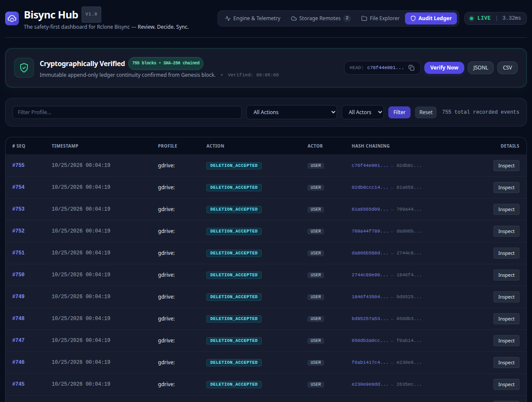
Task: Click the Storage Remotes count badge 2
Action: pyautogui.click(x=347, y=18)
